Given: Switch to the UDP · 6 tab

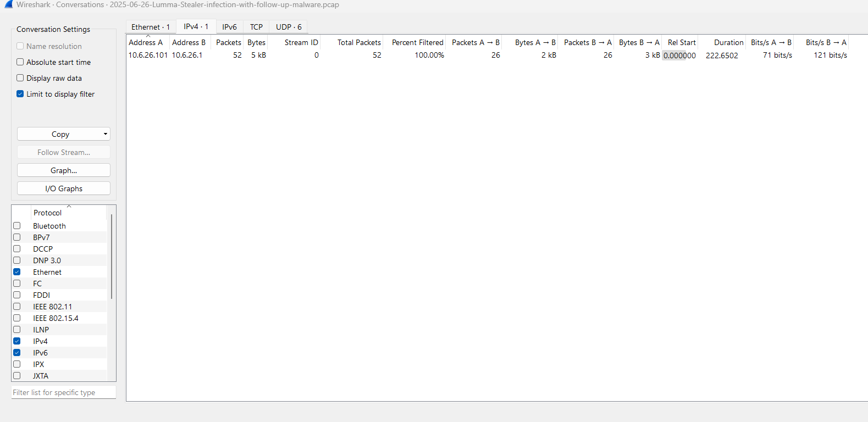Looking at the screenshot, I should (x=289, y=27).
